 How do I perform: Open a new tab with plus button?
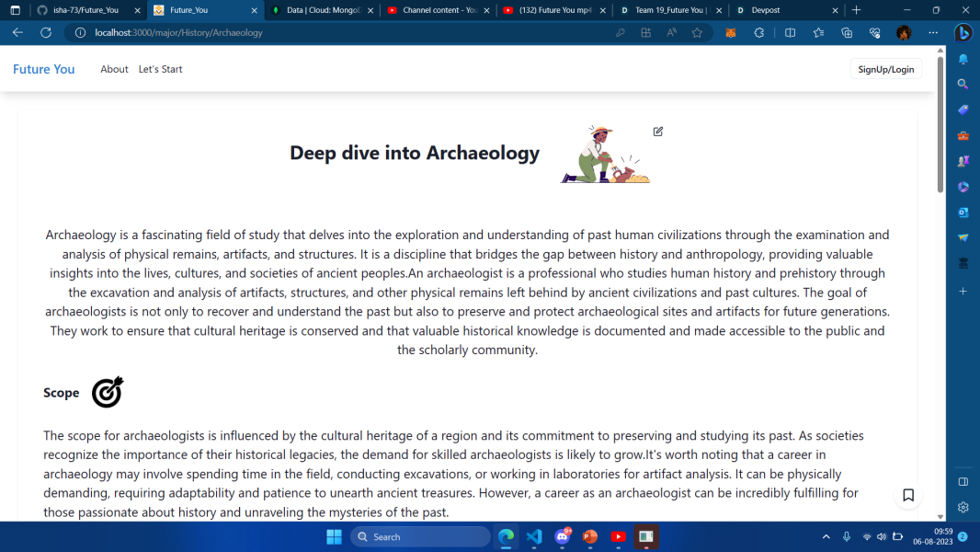pyautogui.click(x=856, y=10)
